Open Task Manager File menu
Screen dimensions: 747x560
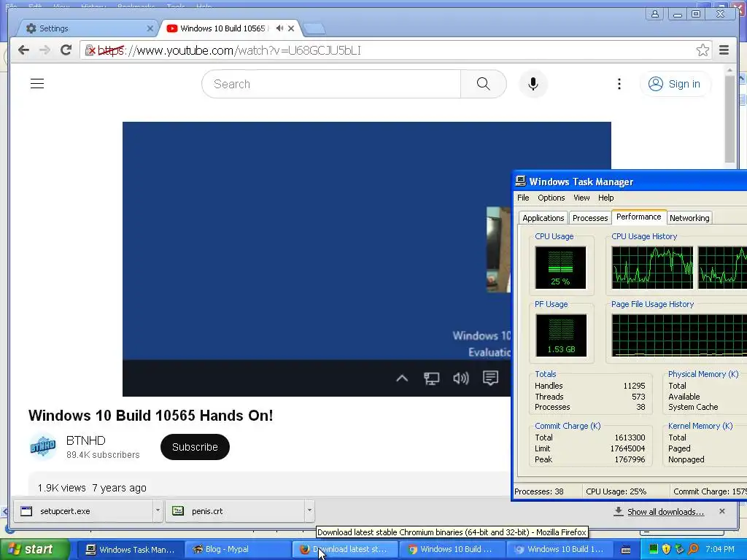[x=523, y=198]
